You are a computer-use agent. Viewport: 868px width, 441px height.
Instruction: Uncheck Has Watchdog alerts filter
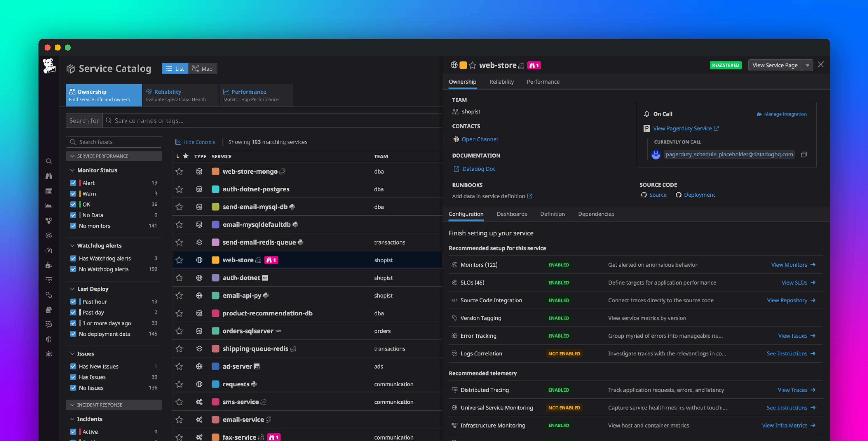point(74,258)
